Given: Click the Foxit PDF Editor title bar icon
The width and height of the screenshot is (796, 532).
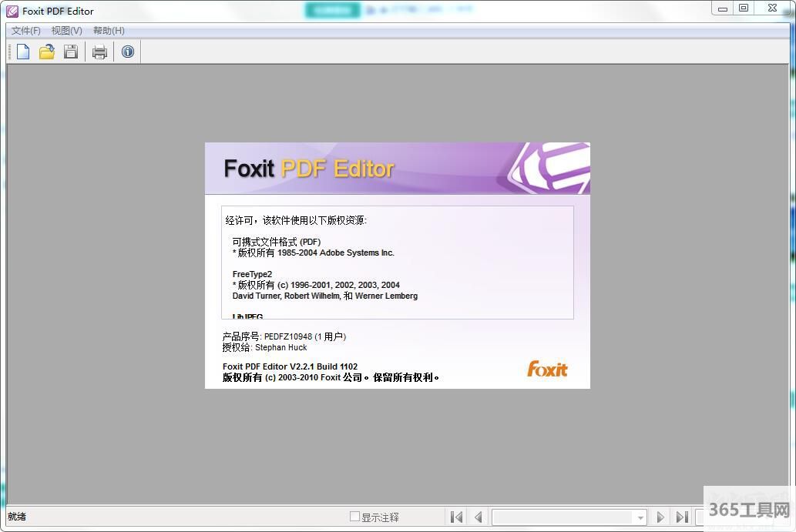Looking at the screenshot, I should (x=12, y=12).
